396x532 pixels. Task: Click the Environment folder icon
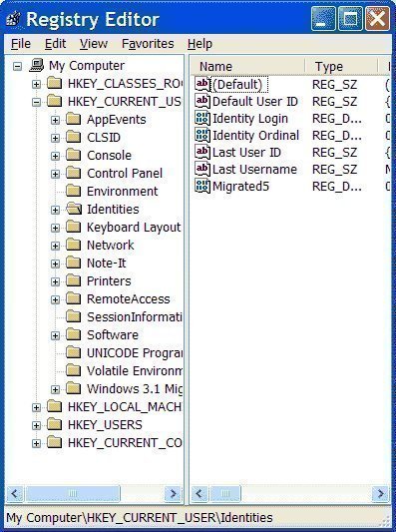point(73,191)
